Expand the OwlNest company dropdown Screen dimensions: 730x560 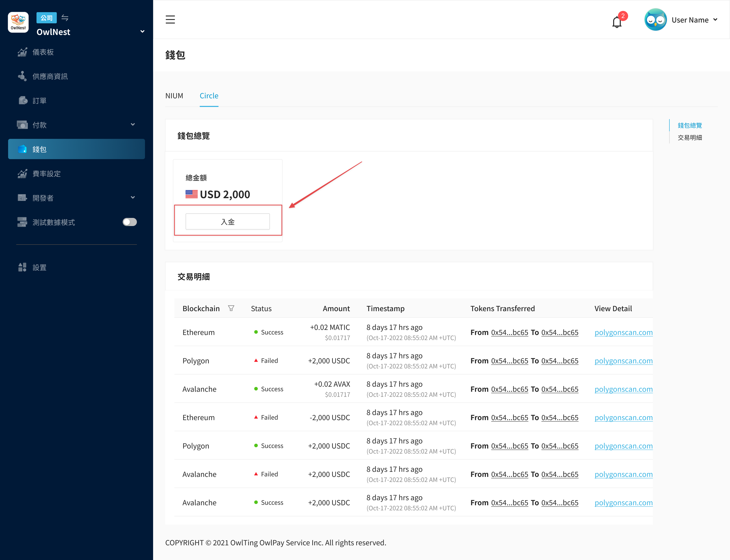[x=142, y=31]
